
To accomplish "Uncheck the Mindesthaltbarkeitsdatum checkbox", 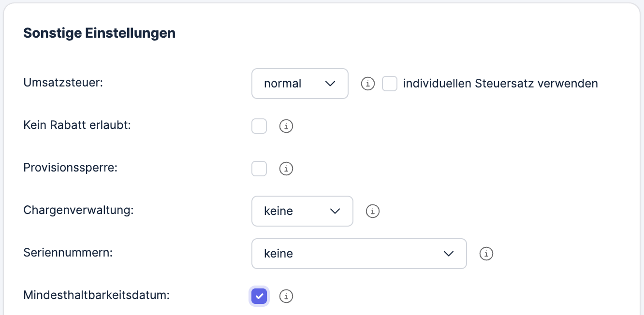I will [259, 296].
